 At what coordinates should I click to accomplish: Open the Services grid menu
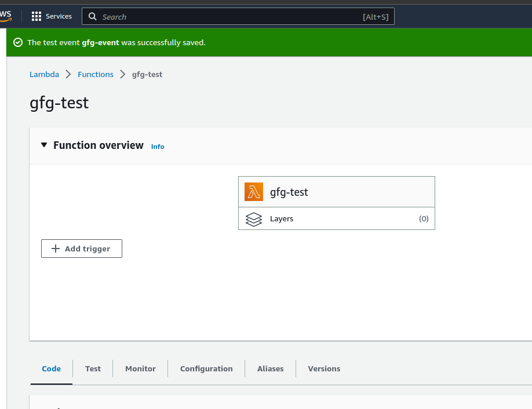tap(52, 16)
